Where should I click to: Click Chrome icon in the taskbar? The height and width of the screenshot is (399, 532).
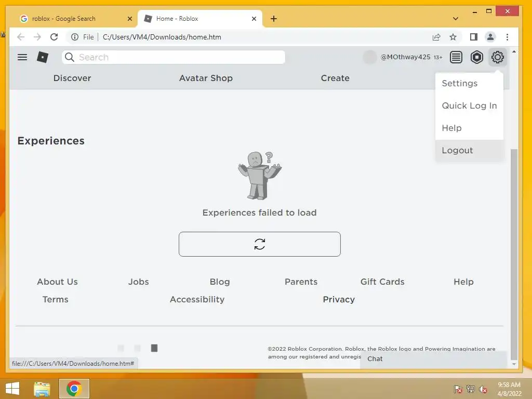pos(74,389)
